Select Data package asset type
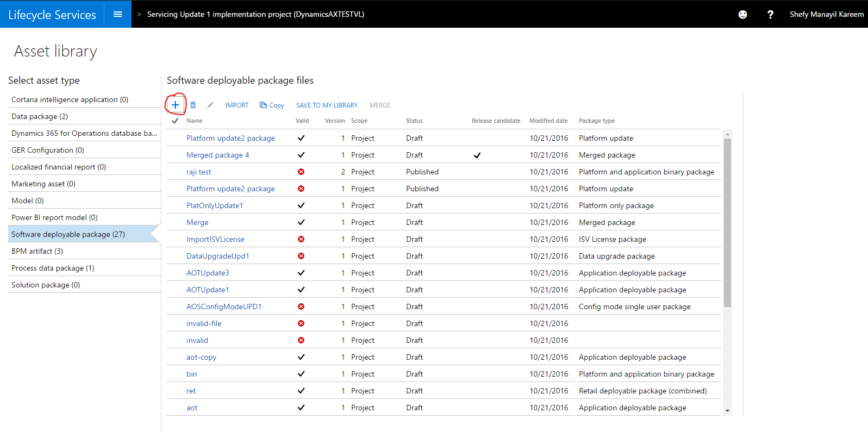Image resolution: width=868 pixels, height=432 pixels. (x=40, y=116)
